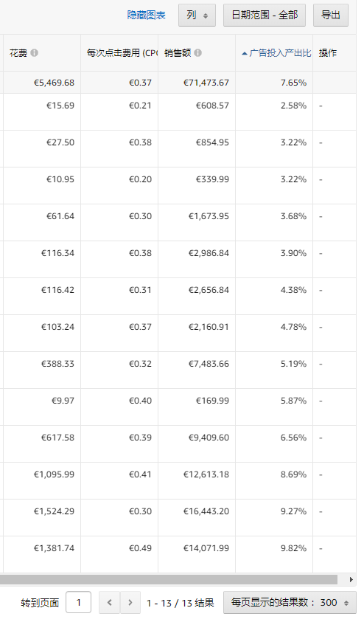Sort by 销售额 column header
This screenshot has height=622, width=364.
178,53
